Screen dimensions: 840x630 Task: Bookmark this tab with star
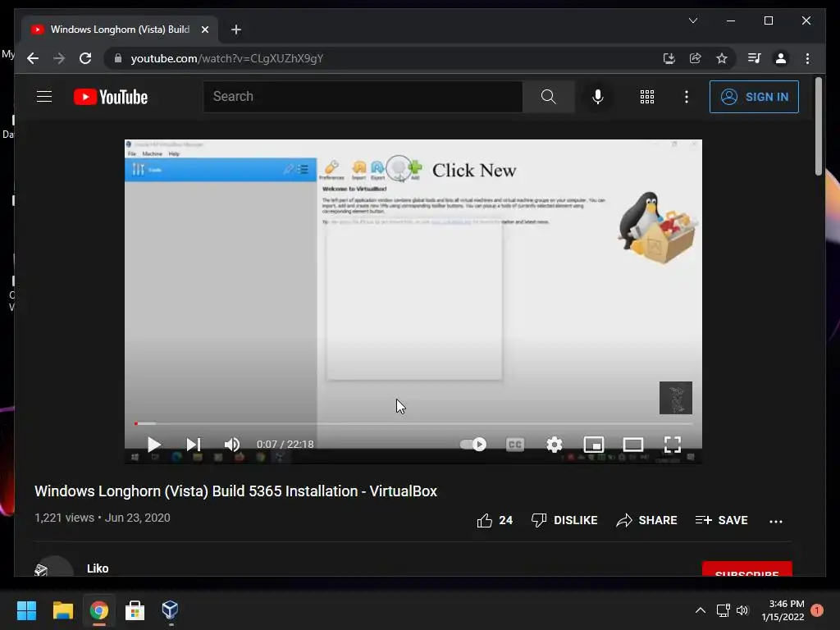pyautogui.click(x=722, y=58)
